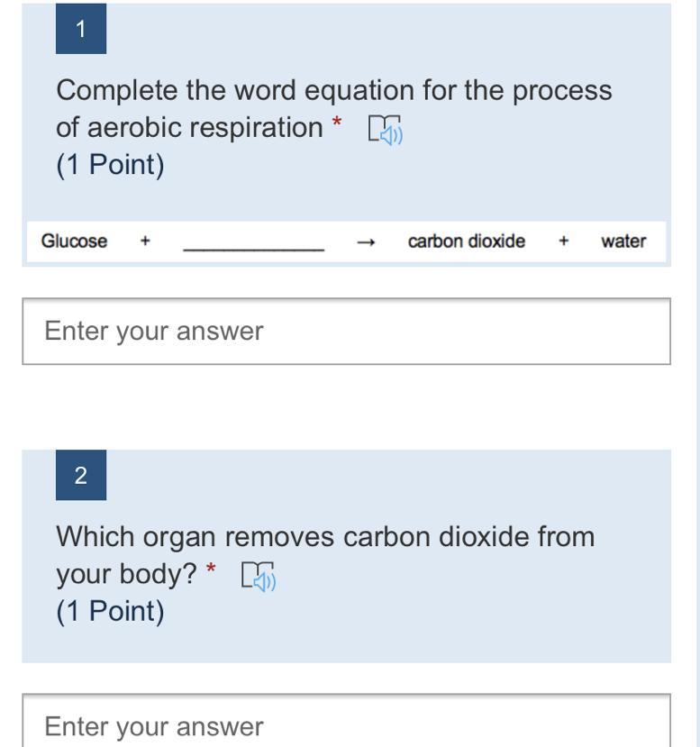Click the blank line in the equation
The height and width of the screenshot is (747, 700).
coord(253,245)
